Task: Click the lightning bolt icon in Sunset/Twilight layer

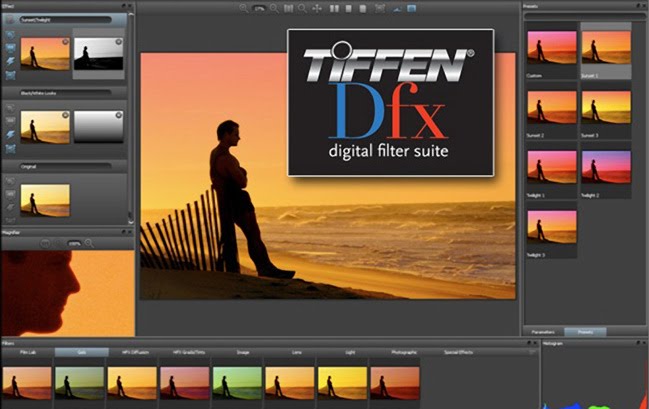Action: pyautogui.click(x=10, y=61)
